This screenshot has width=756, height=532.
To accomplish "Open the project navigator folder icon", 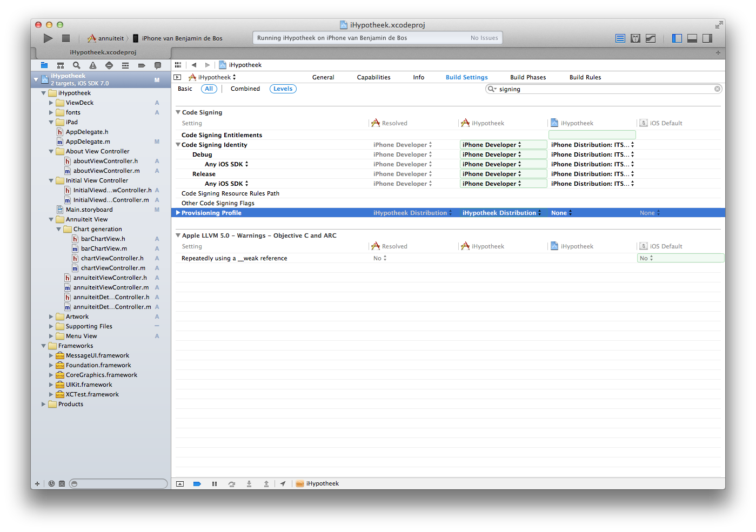I will [44, 65].
